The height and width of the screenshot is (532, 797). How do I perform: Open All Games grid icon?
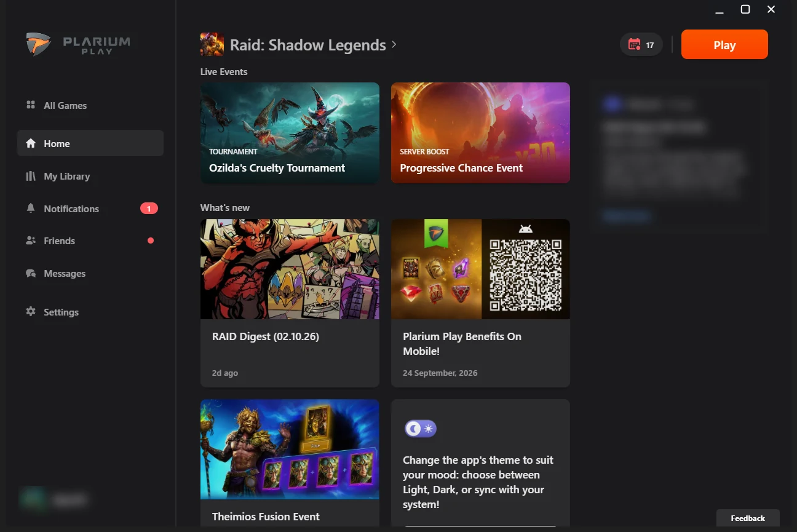(x=31, y=105)
